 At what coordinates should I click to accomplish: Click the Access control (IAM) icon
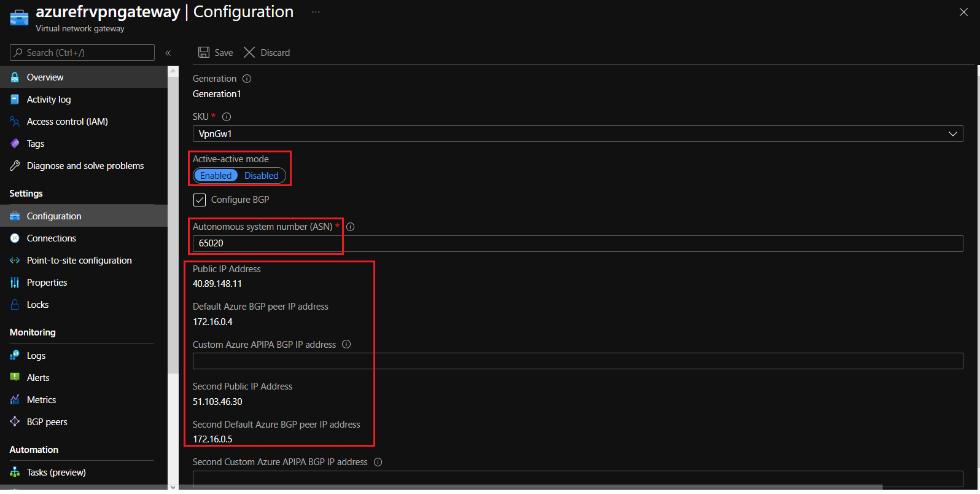pyautogui.click(x=15, y=122)
